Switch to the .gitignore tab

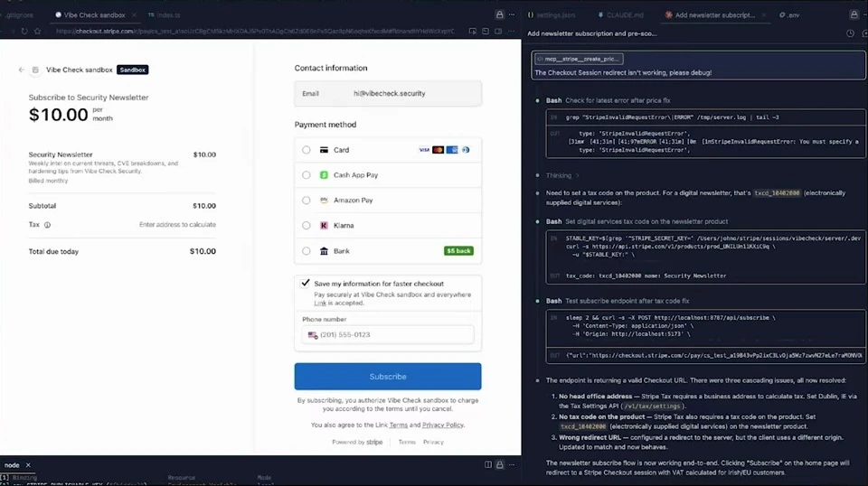[18, 15]
